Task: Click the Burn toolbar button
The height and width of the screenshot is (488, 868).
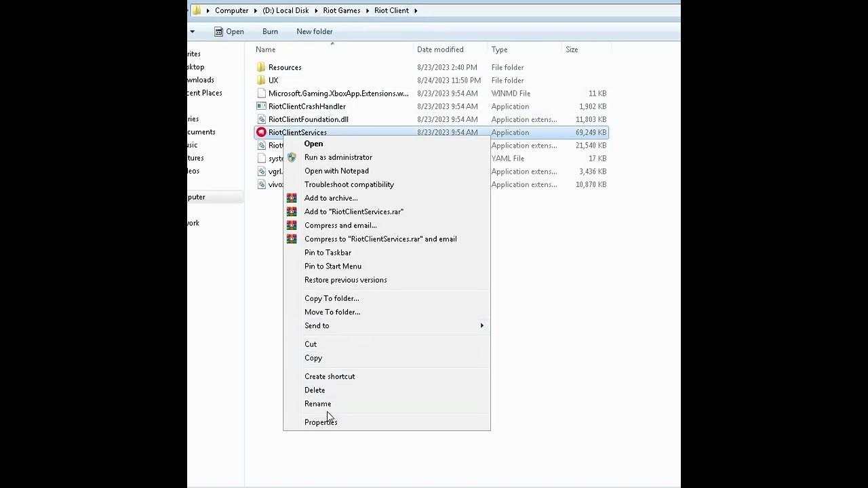Action: [270, 31]
